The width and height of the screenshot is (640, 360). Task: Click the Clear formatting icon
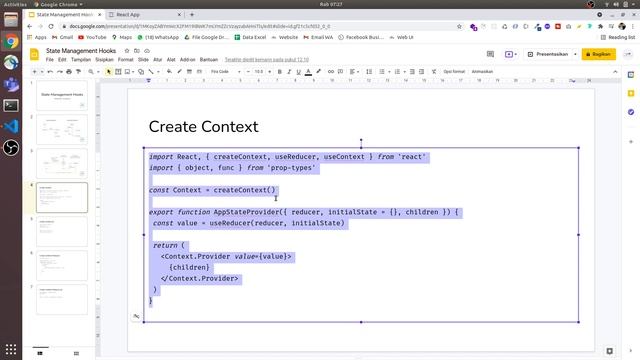(x=434, y=72)
